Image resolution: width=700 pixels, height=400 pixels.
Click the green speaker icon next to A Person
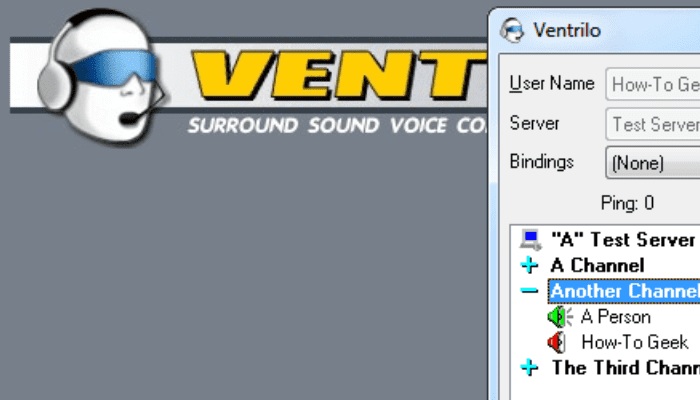click(560, 317)
